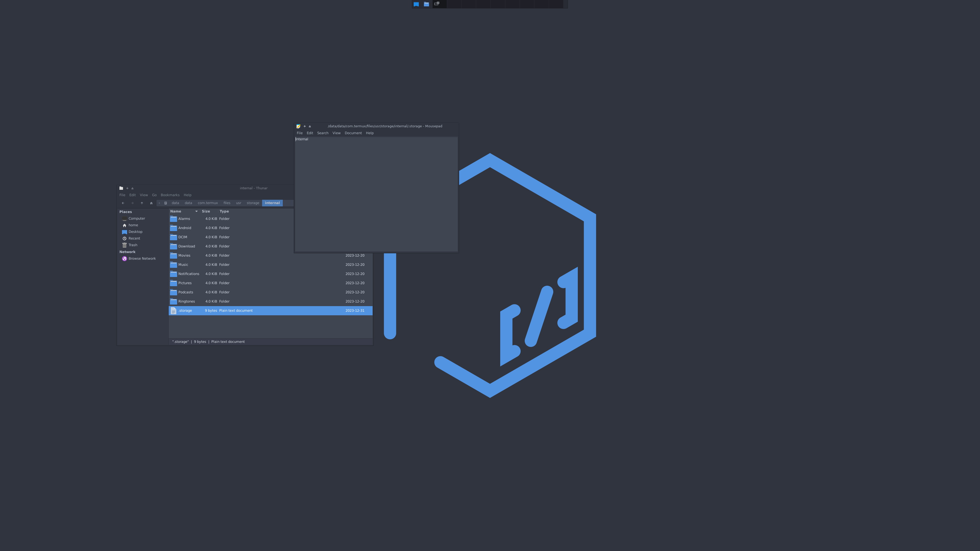Viewport: 980px width, 551px height.
Task: Click the Mousepad window pin plus icon
Action: (x=305, y=126)
